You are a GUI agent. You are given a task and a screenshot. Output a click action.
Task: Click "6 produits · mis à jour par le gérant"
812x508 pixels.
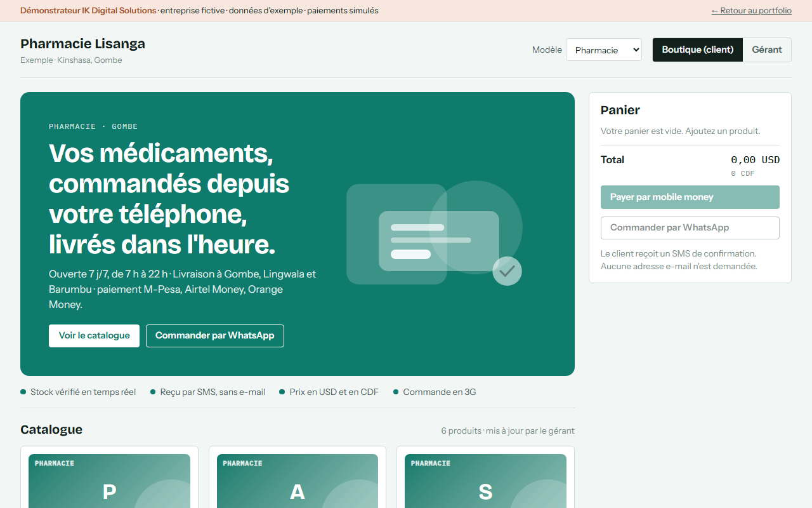[507, 431]
